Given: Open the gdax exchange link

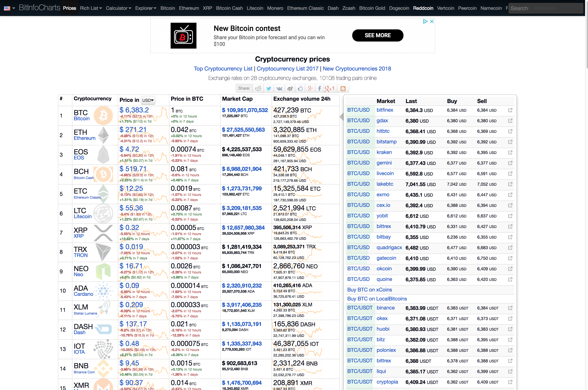Looking at the screenshot, I should tap(382, 121).
